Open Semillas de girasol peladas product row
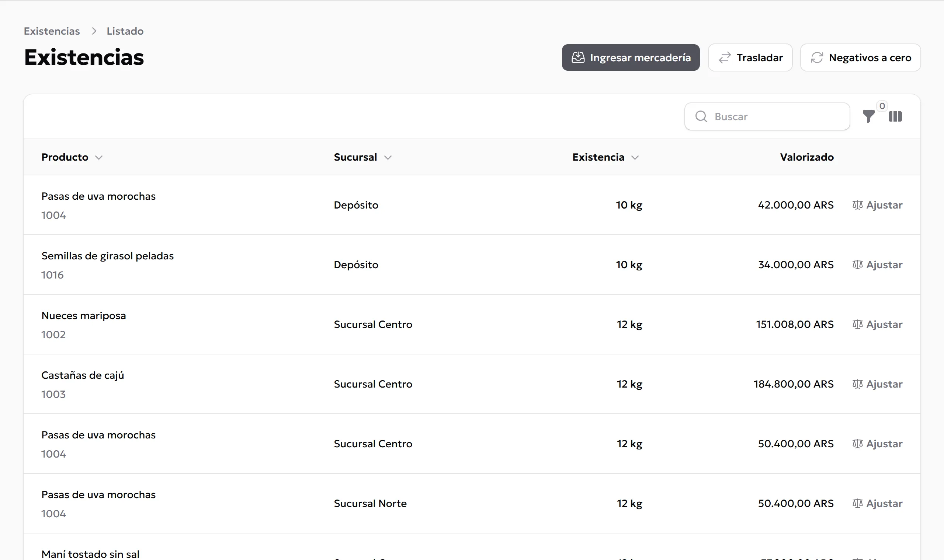 tap(472, 265)
